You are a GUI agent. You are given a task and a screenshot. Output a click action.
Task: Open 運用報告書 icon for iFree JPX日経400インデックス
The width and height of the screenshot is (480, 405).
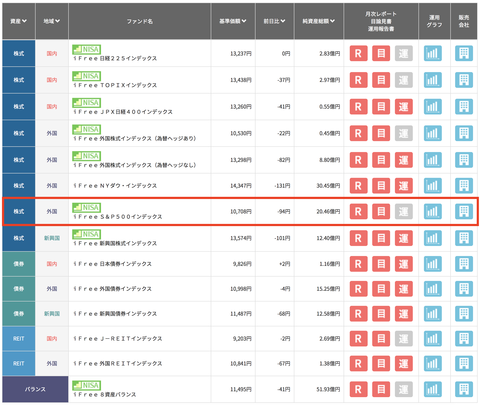coord(404,107)
